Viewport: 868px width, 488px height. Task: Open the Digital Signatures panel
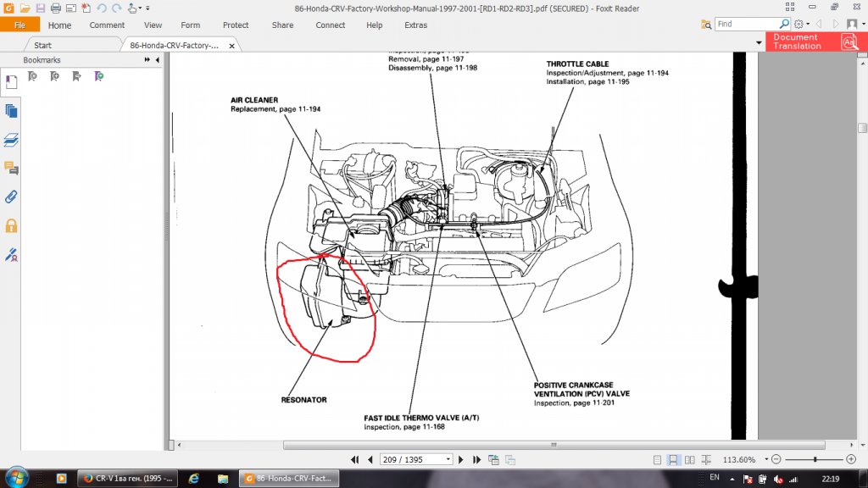(11, 254)
